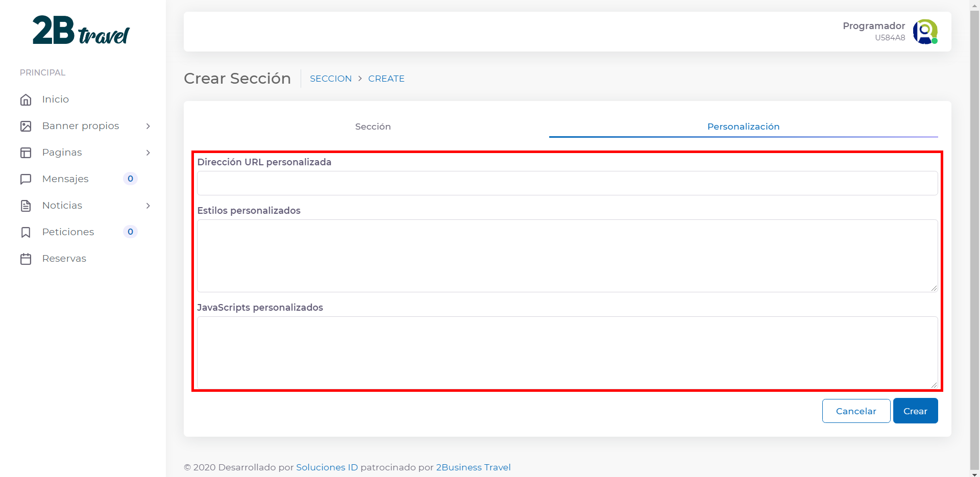
Task: Click the Mensajes chat bubble icon
Action: [26, 179]
